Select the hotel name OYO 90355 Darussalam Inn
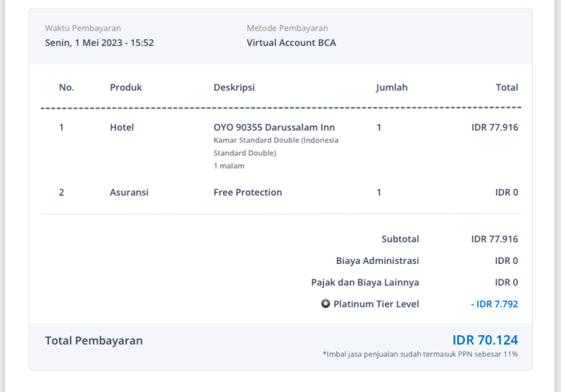 tap(274, 127)
